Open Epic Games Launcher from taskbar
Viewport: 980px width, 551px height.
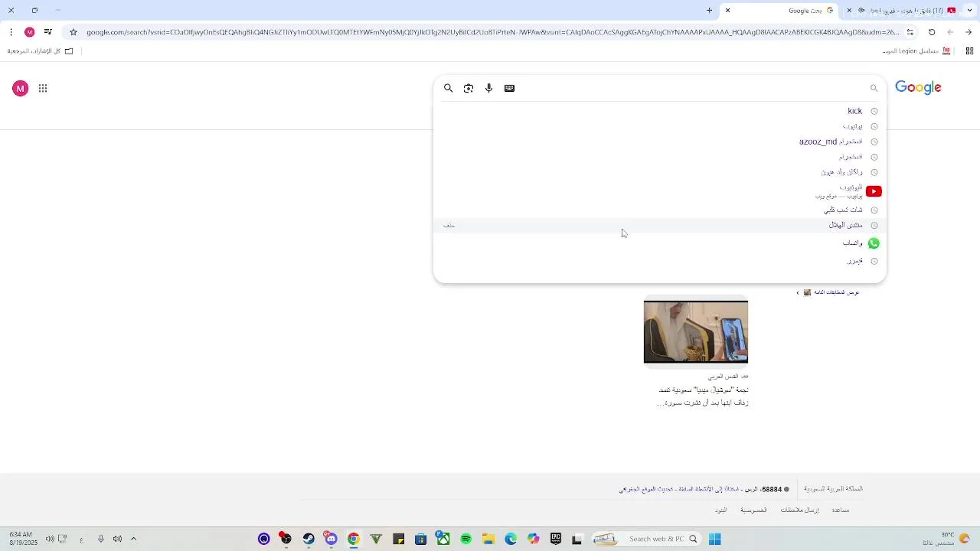tap(555, 539)
